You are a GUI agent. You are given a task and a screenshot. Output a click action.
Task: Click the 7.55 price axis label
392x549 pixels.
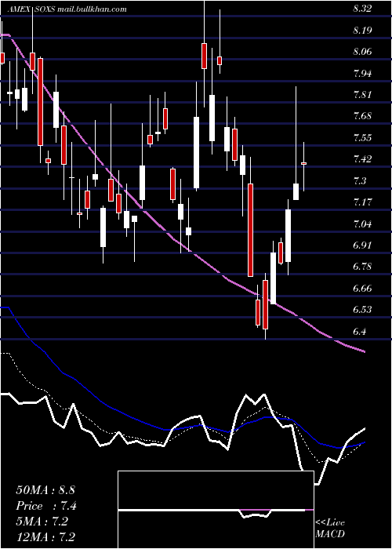362,138
